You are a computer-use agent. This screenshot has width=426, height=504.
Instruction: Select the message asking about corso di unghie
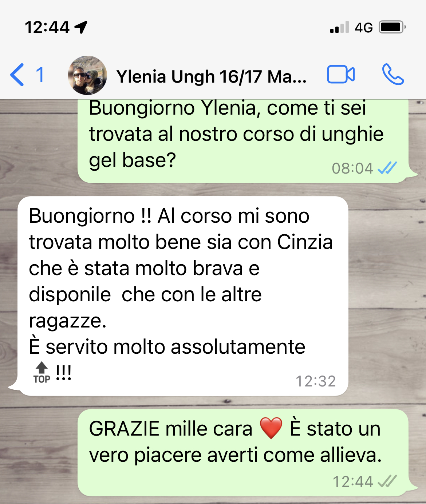pos(243,141)
